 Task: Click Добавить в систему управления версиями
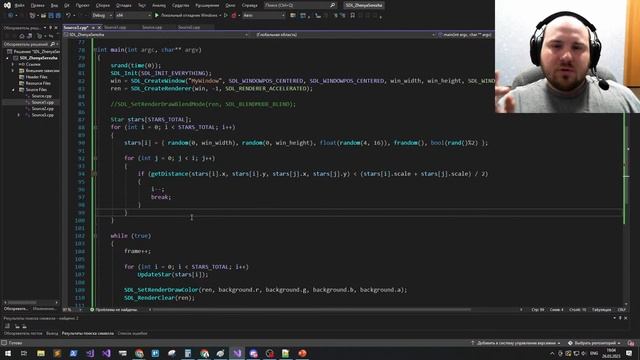516,343
